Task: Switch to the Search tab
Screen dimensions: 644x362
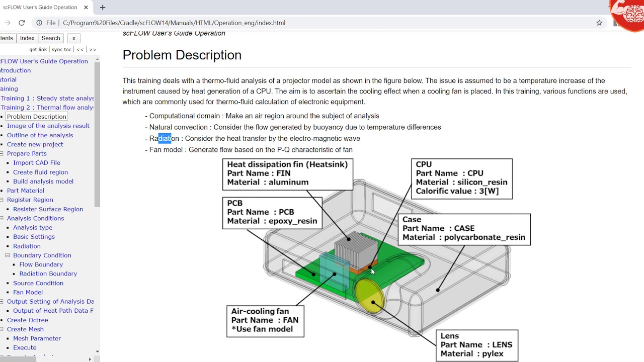Action: click(51, 38)
